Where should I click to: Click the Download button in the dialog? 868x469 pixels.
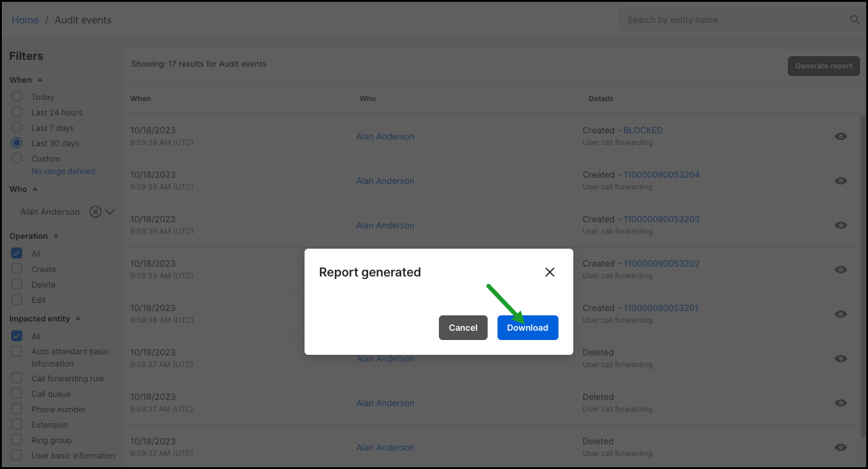[x=528, y=328]
